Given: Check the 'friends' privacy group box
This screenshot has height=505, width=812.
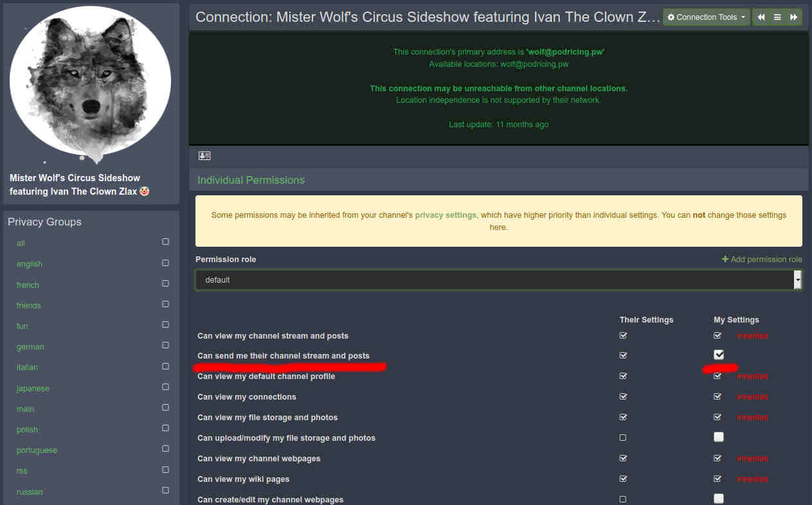Looking at the screenshot, I should click(165, 305).
